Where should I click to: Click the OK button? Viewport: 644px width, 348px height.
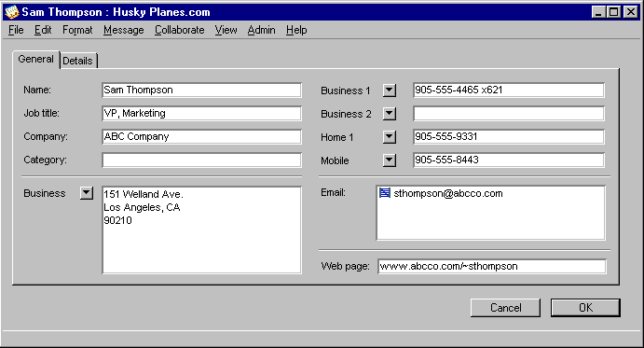585,308
